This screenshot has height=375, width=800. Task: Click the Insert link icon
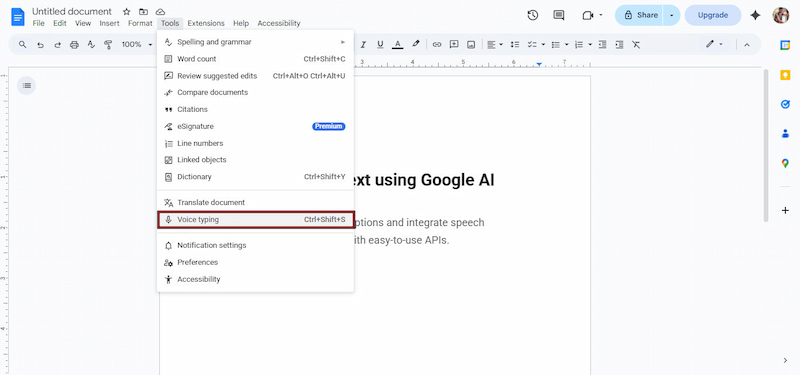click(437, 44)
